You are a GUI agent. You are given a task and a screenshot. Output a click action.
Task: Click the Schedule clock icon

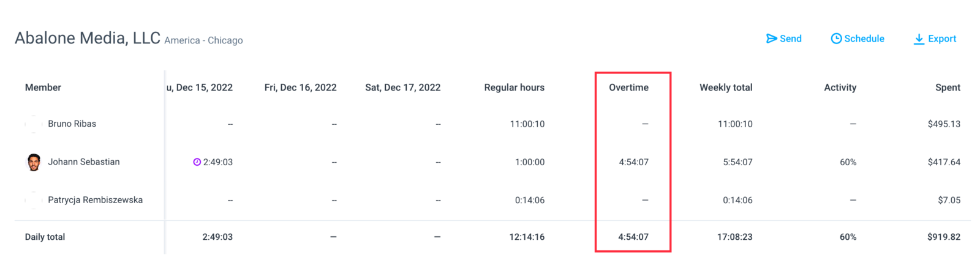[x=836, y=39]
